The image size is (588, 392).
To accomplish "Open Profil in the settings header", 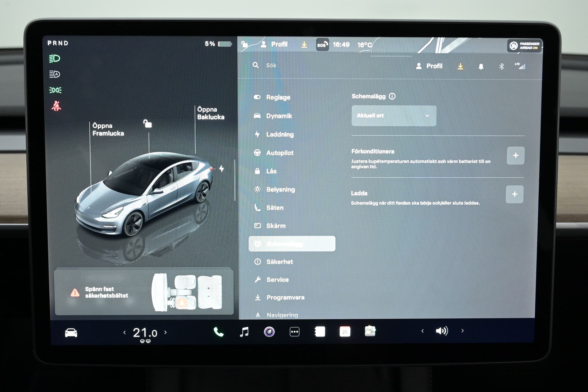I will (x=429, y=66).
